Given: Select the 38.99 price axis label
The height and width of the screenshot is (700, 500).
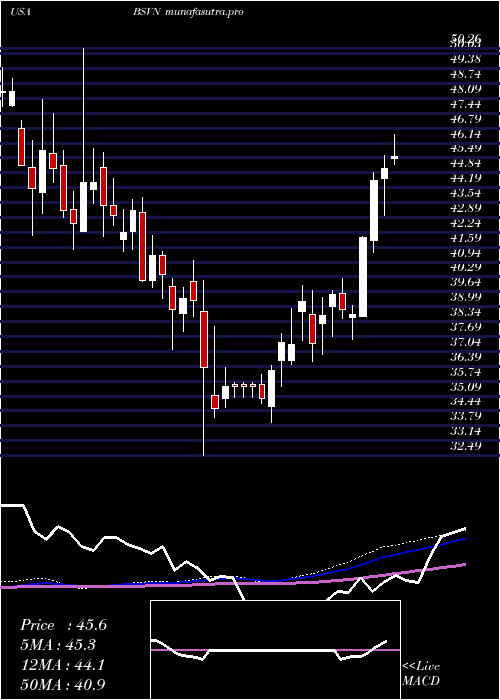Looking at the screenshot, I should [x=466, y=297].
